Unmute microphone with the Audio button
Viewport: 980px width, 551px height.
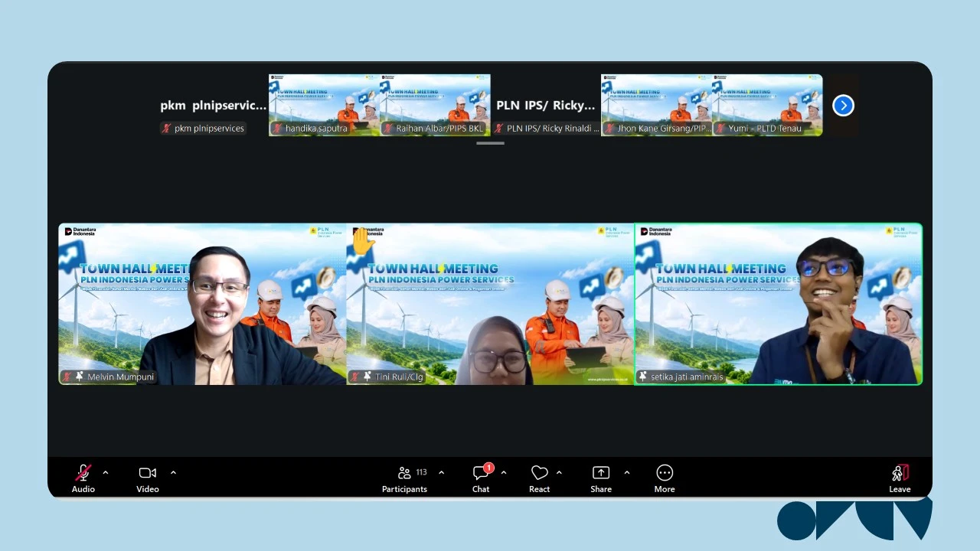(x=83, y=479)
